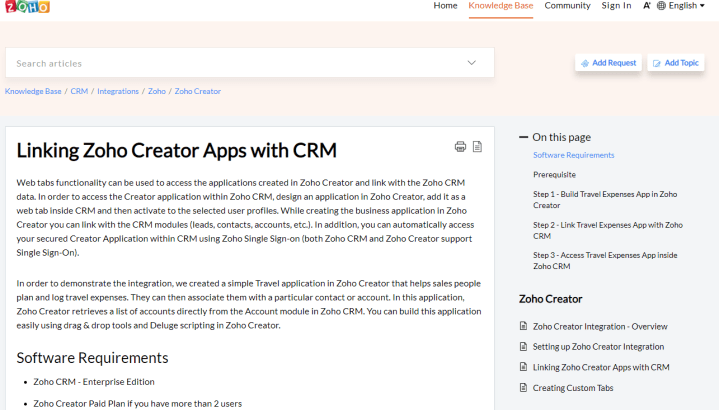The height and width of the screenshot is (410, 719).
Task: Click the font size A icon
Action: (x=647, y=6)
